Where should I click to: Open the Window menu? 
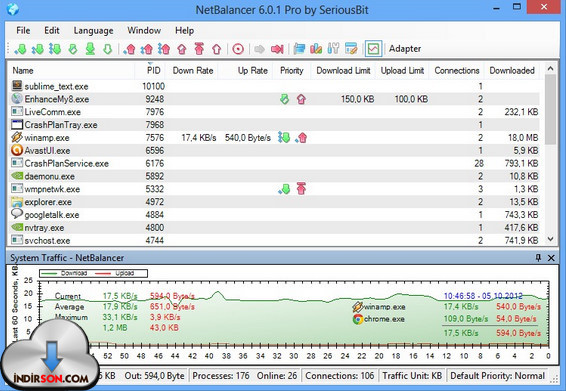point(144,30)
